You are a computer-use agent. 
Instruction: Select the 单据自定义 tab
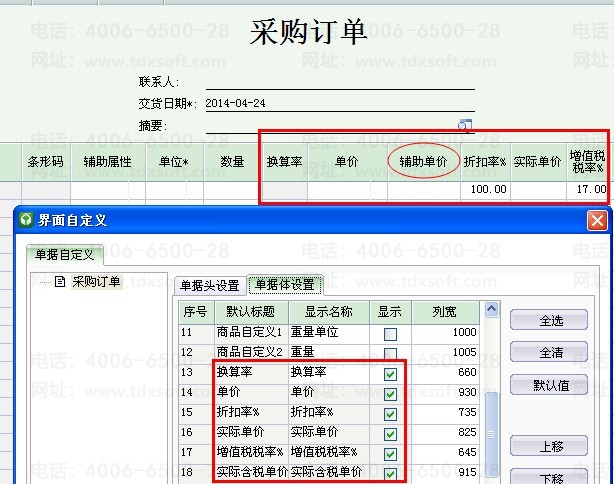(64, 256)
